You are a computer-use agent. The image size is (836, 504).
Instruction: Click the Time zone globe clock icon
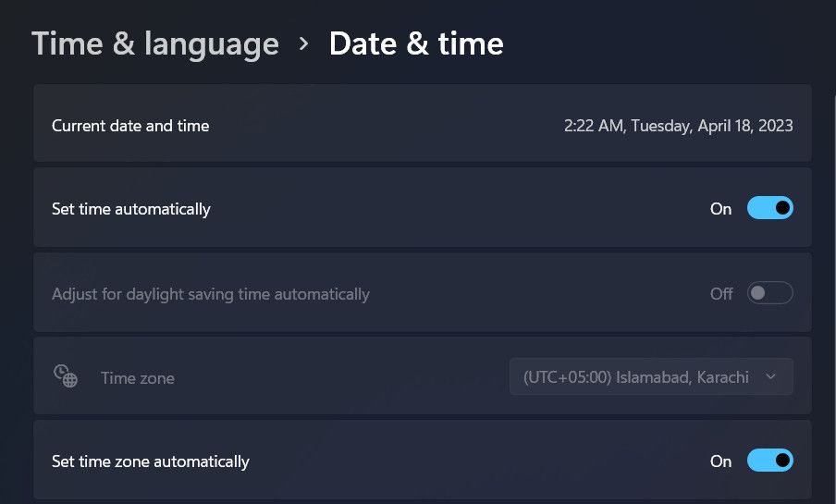point(65,376)
